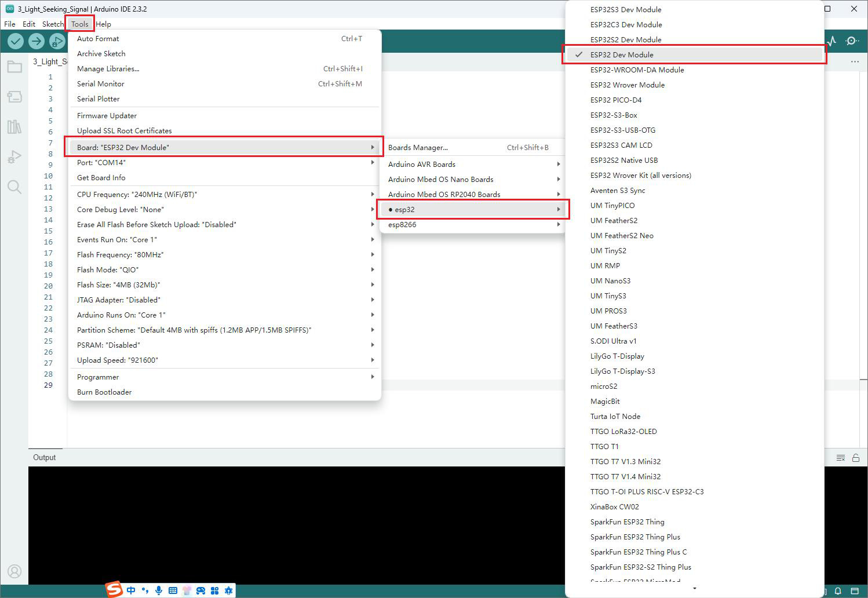Expand the esp8266 boards submenu
This screenshot has height=598, width=868.
tap(473, 224)
